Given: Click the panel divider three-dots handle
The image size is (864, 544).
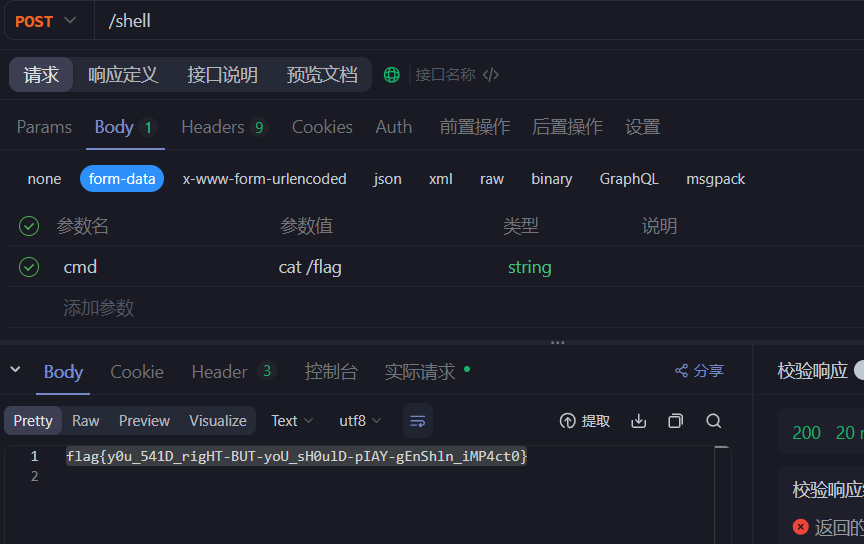Looking at the screenshot, I should (x=558, y=343).
